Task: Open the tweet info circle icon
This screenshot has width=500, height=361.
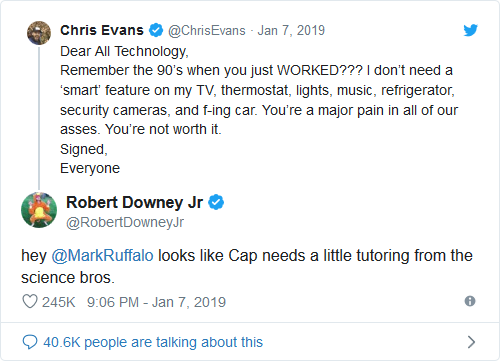Action: [x=470, y=301]
